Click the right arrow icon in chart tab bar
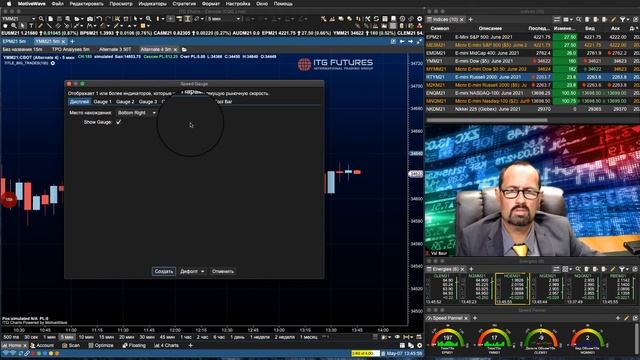The height and width of the screenshot is (360, 640). click(411, 41)
